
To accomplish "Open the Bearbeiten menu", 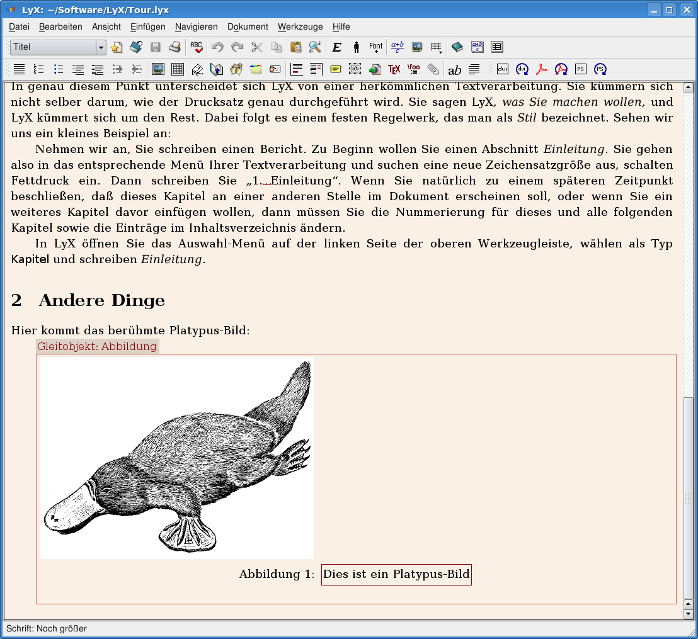I will pos(61,27).
